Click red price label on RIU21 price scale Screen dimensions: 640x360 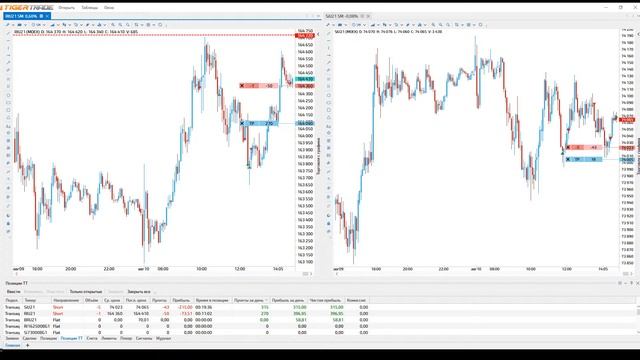coord(304,36)
